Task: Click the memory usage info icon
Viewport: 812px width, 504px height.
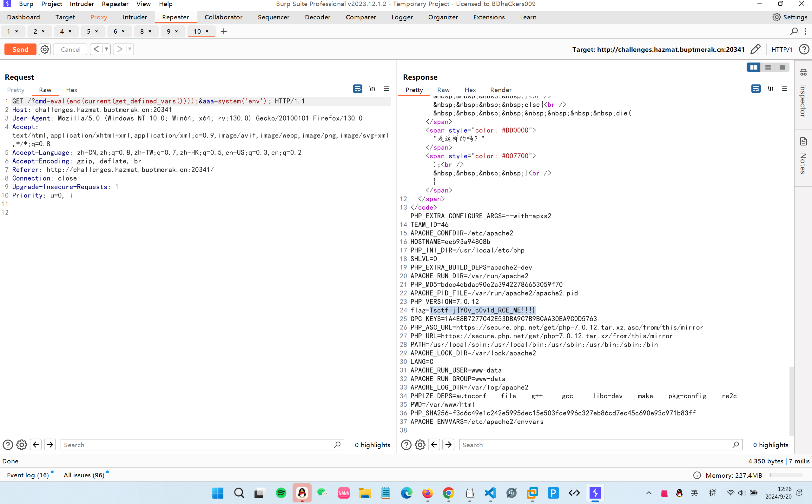Action: tap(697, 475)
